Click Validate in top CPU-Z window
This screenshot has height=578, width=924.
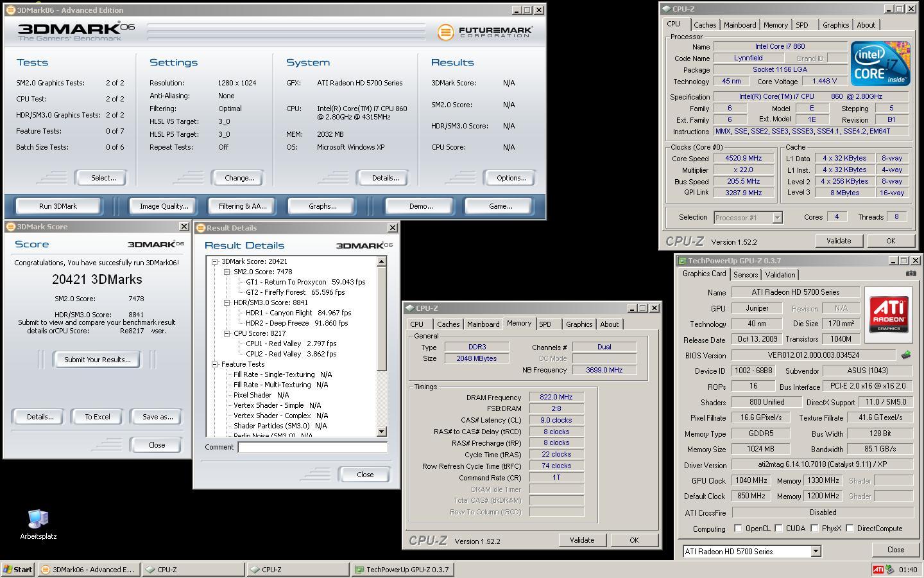(x=838, y=241)
